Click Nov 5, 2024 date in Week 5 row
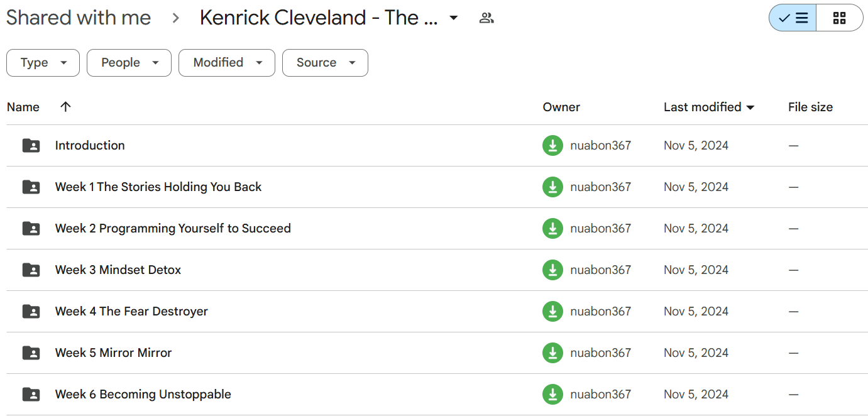 [x=696, y=353]
